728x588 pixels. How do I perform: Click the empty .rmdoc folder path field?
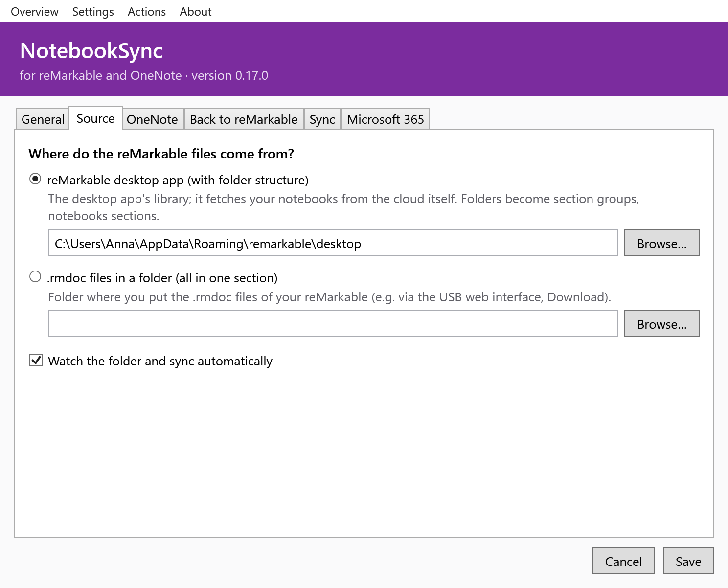coord(333,323)
